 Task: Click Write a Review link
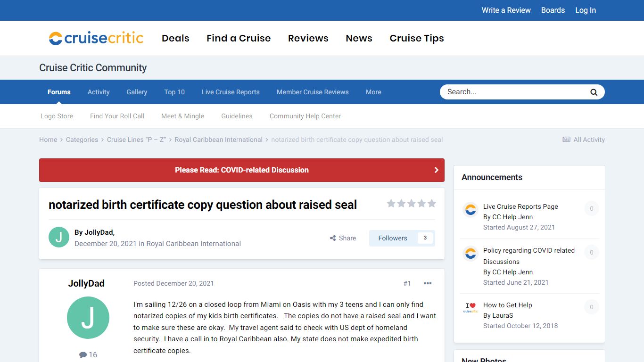pyautogui.click(x=506, y=10)
